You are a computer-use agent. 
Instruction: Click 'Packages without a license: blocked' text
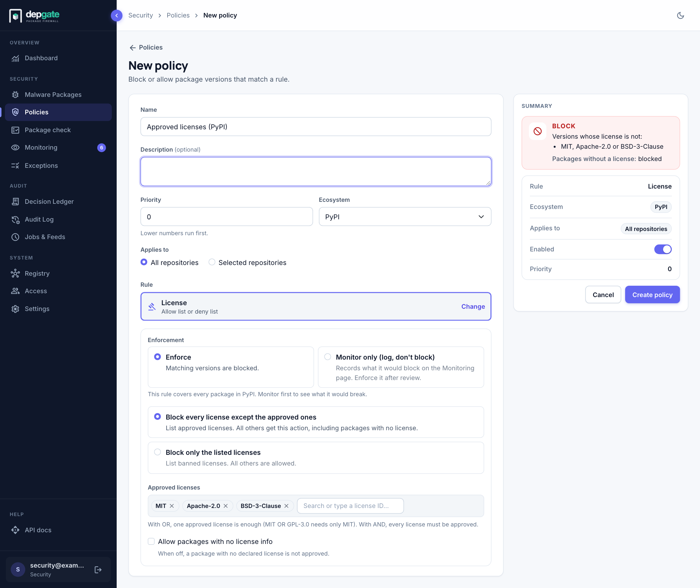pos(607,159)
